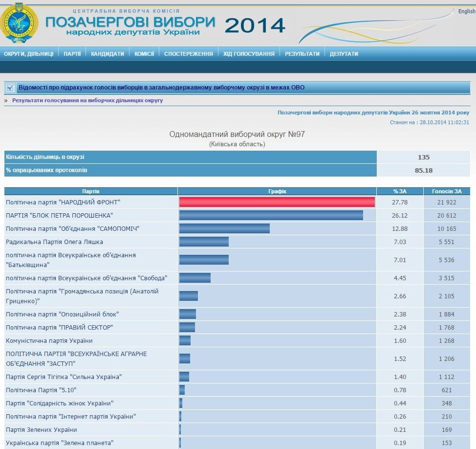This screenshot has width=476, height=449.
Task: Click the ПОЗАЧЕРГОВІ ВИБОРИ 2014 banner title
Action: point(165,25)
